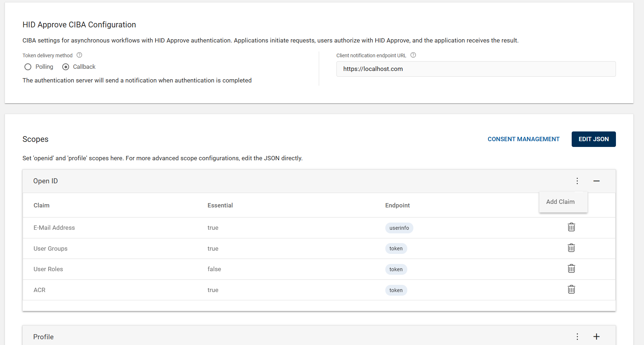Open the Profile three-dot options menu
Screen dimensions: 644x345
[577, 336]
